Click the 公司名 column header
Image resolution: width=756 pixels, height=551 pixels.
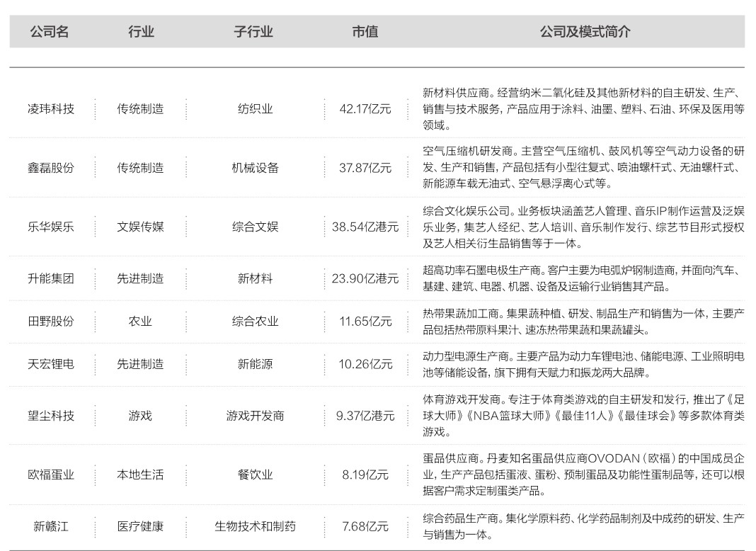(x=50, y=32)
